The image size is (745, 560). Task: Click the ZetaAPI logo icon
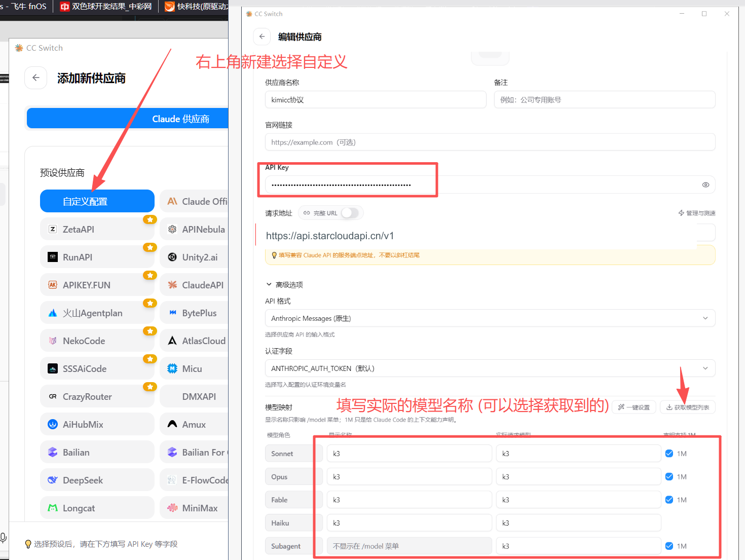point(53,229)
